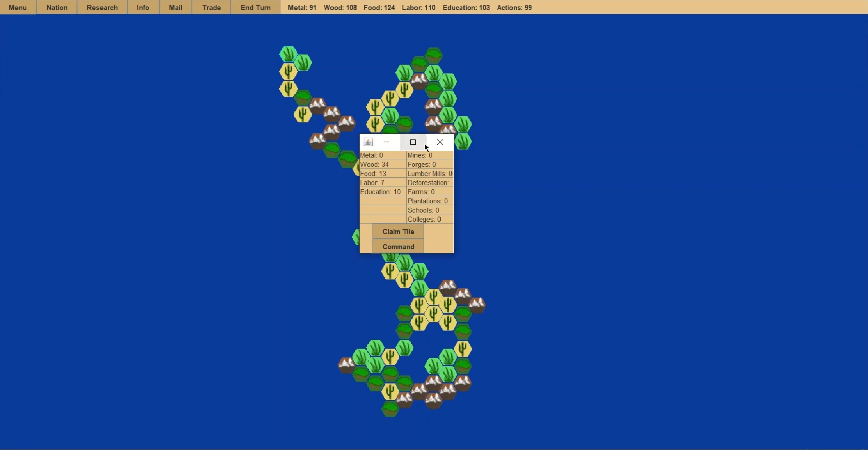
Task: Select the cyan-highlighted grass tile at map top-left
Action: 288,54
